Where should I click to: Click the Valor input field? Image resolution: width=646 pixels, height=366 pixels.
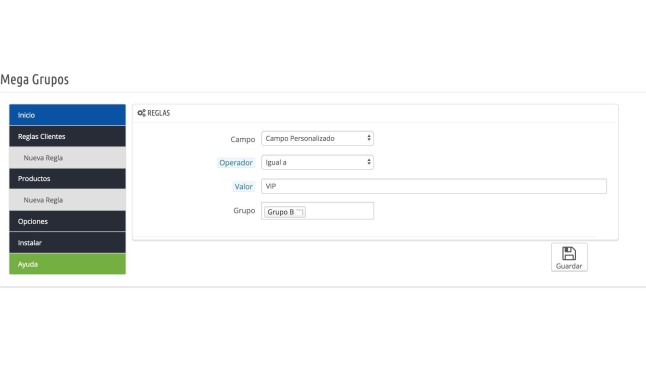point(434,186)
